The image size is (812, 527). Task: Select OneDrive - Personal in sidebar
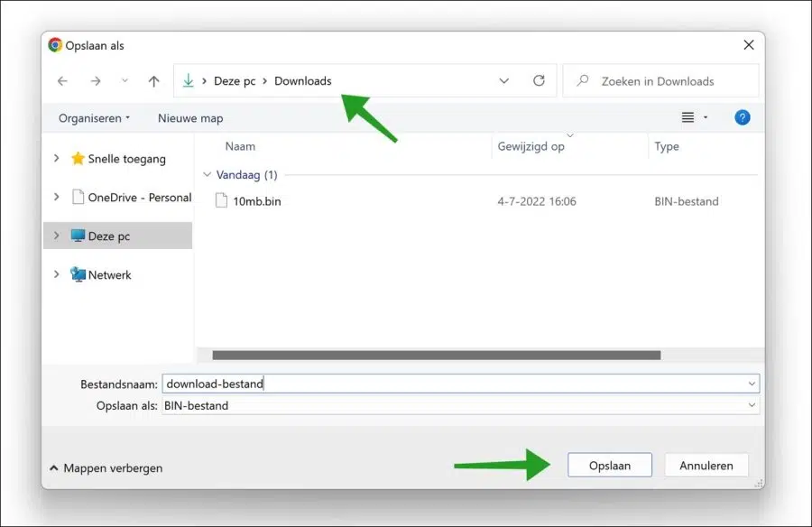click(x=140, y=198)
